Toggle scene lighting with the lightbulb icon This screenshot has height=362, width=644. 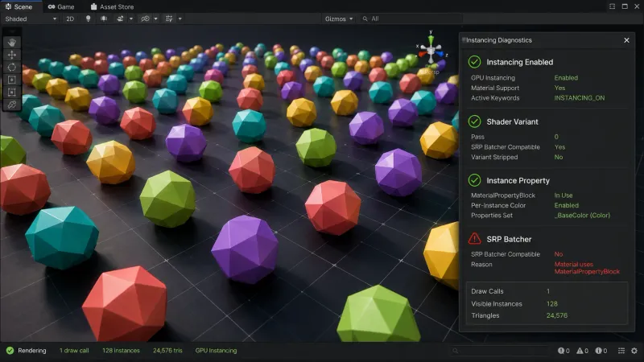click(88, 19)
